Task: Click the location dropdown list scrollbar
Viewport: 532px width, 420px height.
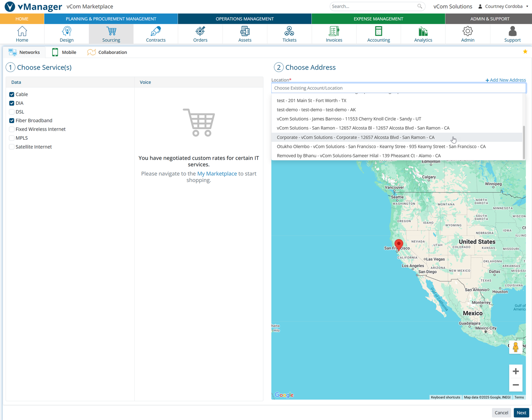Action: coord(524,142)
